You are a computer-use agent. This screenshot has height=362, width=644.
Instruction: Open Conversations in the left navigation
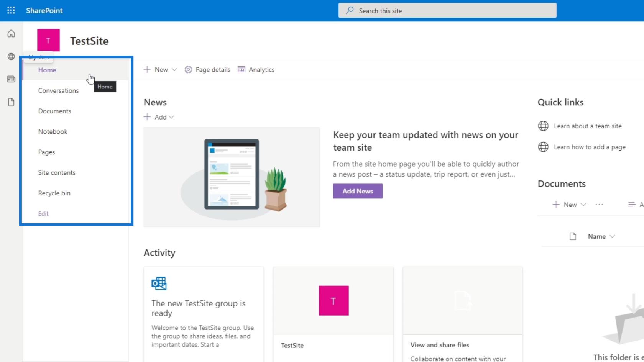click(58, 90)
